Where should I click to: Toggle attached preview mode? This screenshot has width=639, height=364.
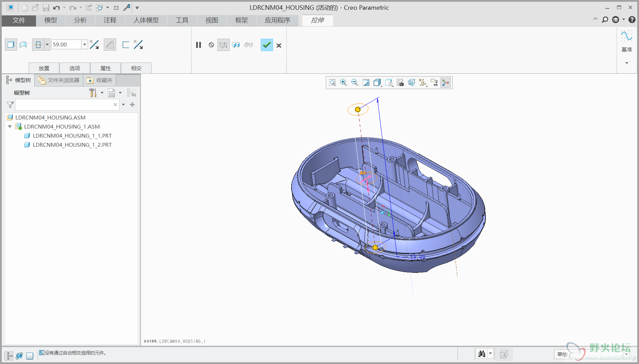coord(236,45)
